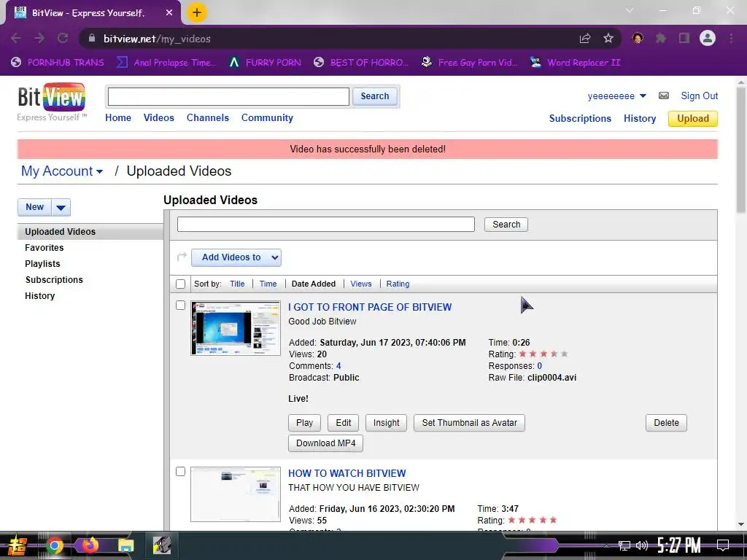Screen dimensions: 747x560
Task: Sort videos by Rating
Action: (398, 284)
